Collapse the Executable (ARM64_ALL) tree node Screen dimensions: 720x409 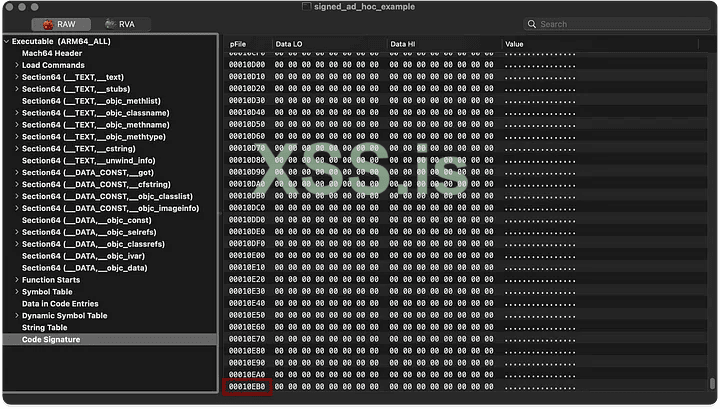pyautogui.click(x=6, y=41)
